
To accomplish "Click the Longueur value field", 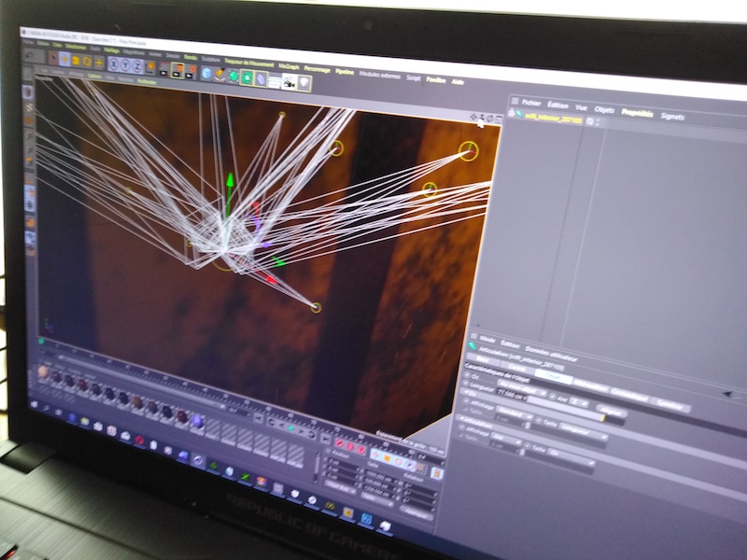I will tap(511, 394).
